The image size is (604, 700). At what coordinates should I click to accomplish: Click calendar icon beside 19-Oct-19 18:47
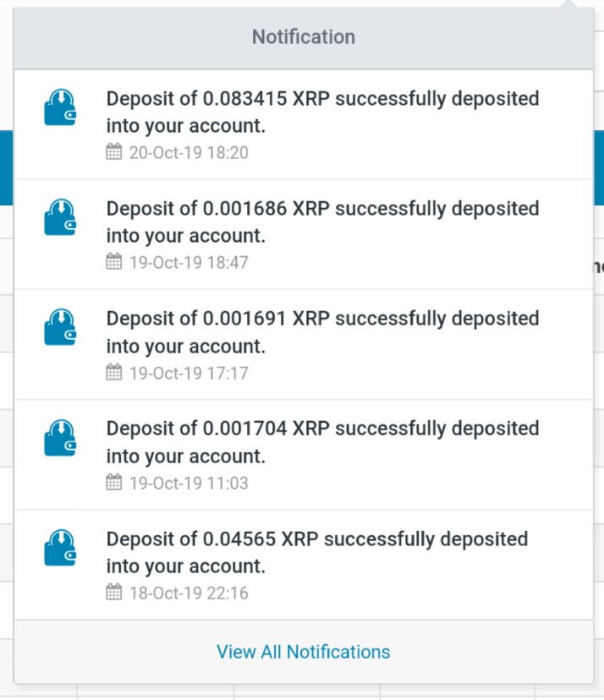pos(114,261)
